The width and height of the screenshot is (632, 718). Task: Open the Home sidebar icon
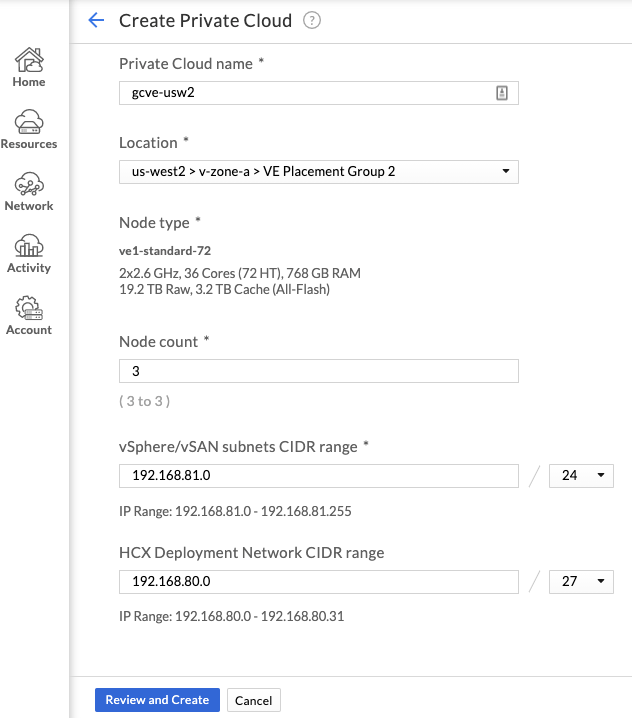[29, 60]
